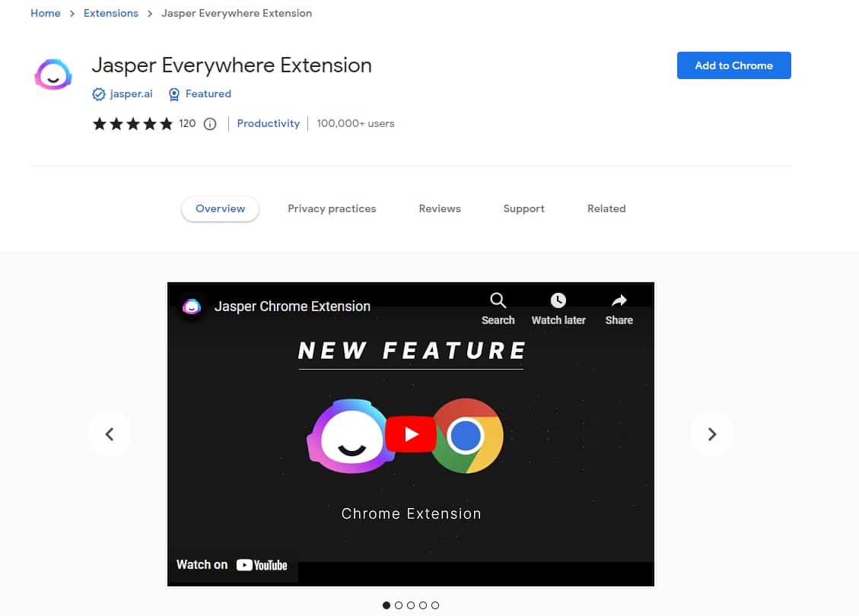Open the Productivity category link
This screenshot has height=616, width=859.
pos(269,123)
